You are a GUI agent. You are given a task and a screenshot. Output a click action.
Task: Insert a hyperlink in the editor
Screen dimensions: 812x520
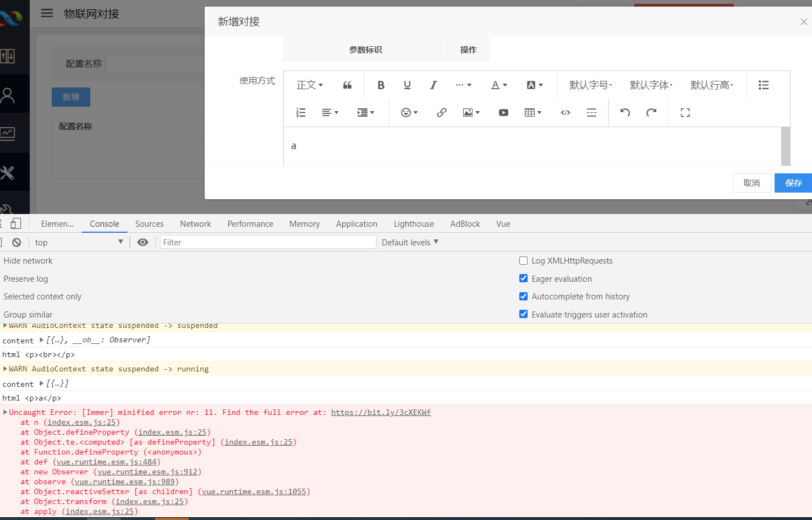pyautogui.click(x=442, y=113)
